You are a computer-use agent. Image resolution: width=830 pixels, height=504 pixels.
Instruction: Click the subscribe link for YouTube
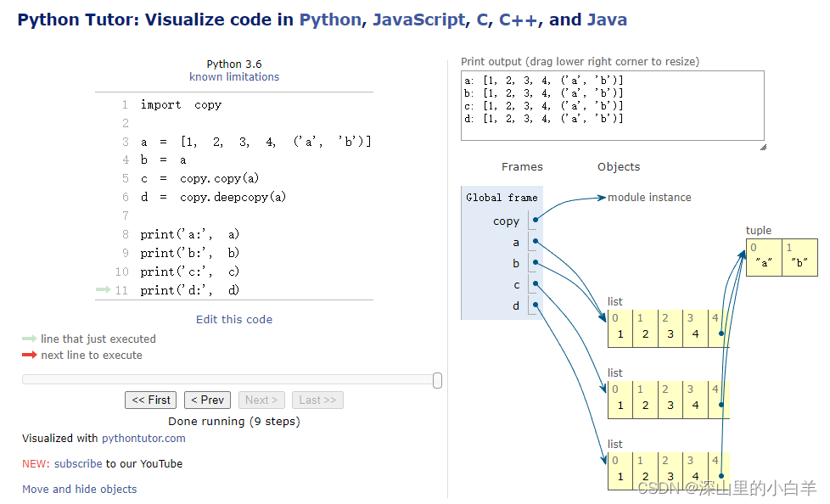tap(78, 464)
